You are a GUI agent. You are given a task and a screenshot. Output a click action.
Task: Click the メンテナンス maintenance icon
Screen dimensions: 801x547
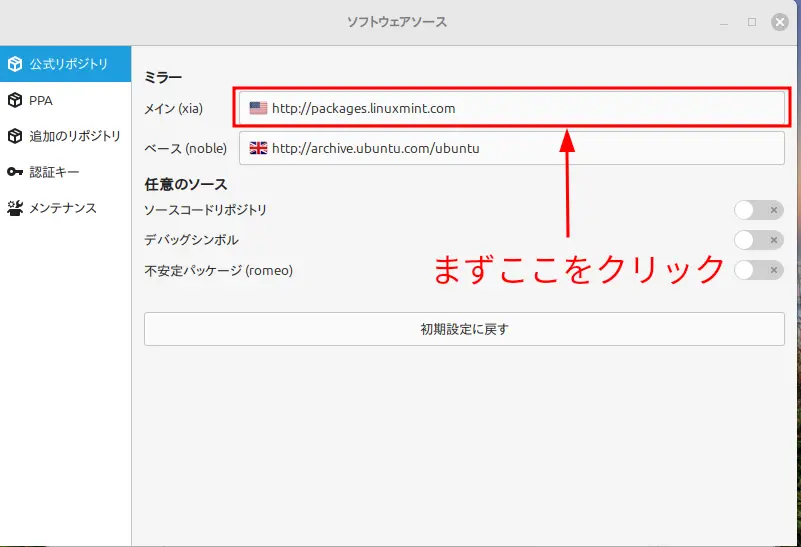(15, 208)
